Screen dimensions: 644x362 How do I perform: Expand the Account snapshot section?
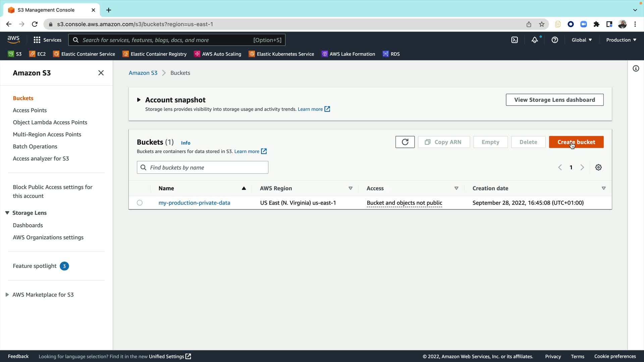[x=139, y=100]
